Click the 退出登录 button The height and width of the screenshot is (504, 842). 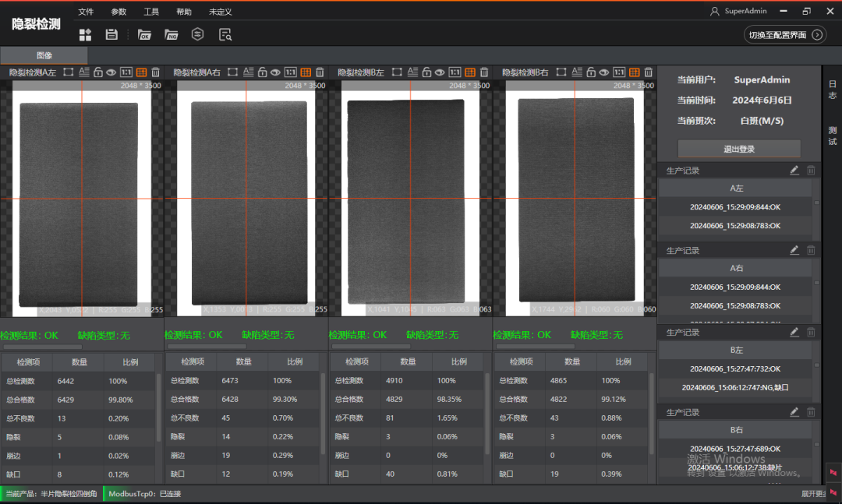tap(738, 149)
